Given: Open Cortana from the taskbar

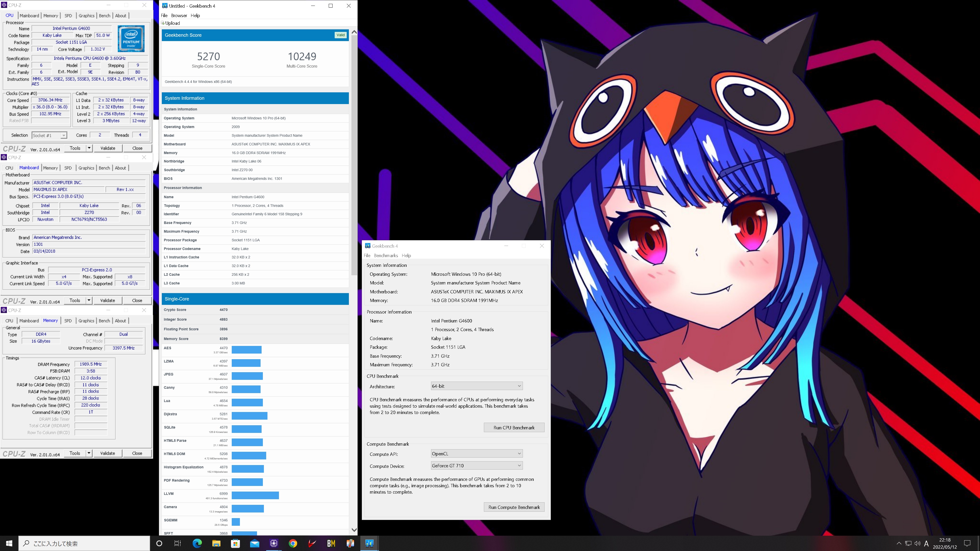Looking at the screenshot, I should tap(159, 543).
